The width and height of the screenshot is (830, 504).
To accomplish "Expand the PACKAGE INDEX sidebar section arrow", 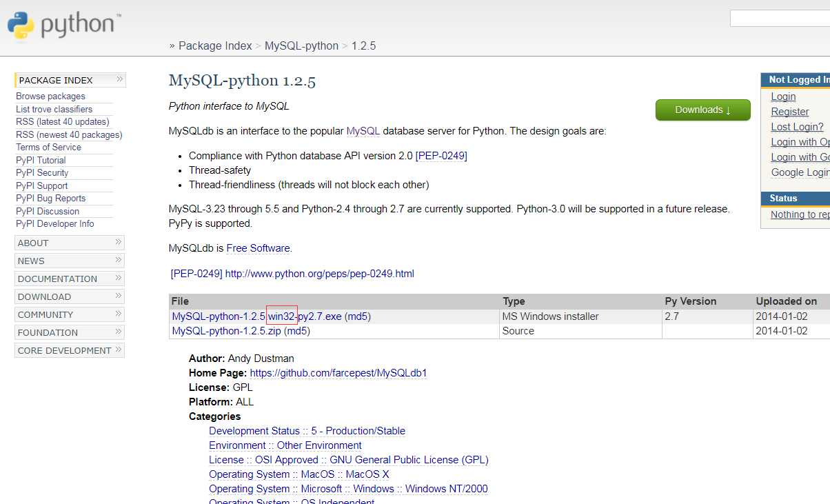I will (x=119, y=79).
